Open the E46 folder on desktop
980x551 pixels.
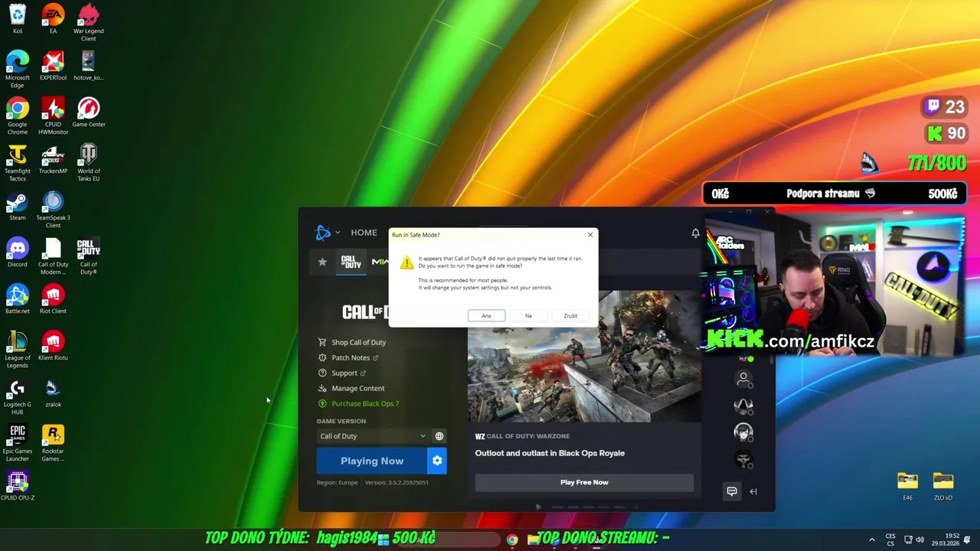(x=907, y=486)
